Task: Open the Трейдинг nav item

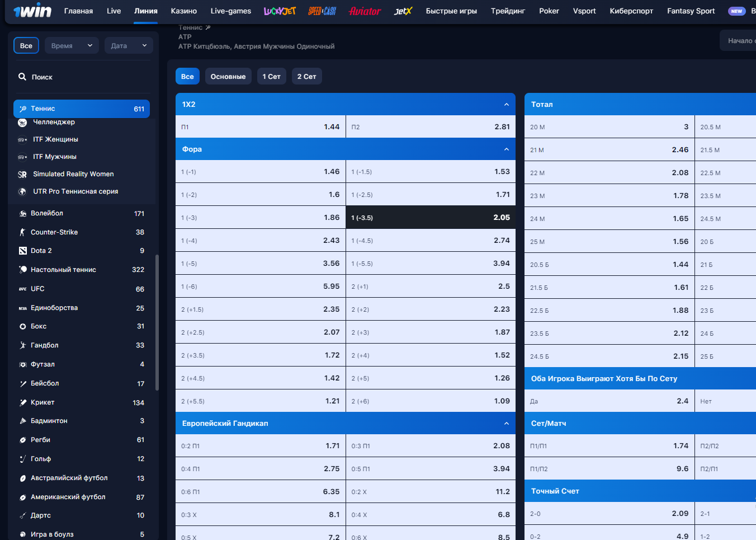Action: coord(508,11)
